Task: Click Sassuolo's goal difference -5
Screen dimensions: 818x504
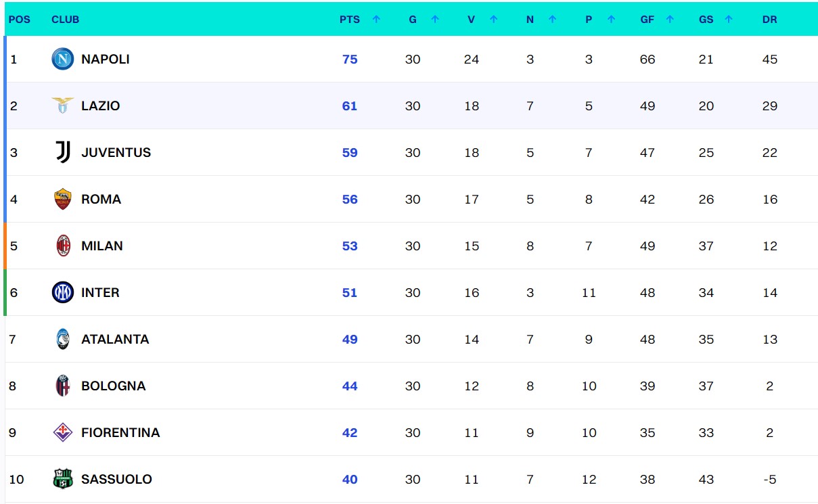Action: (770, 479)
